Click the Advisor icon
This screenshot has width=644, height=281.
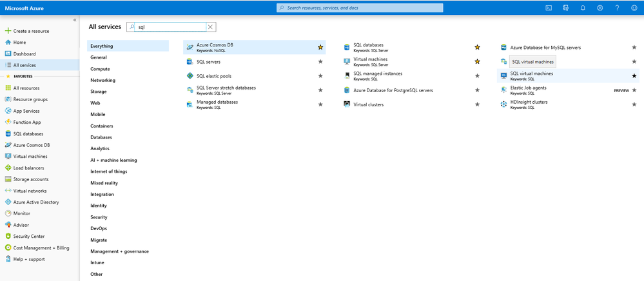(x=7, y=225)
